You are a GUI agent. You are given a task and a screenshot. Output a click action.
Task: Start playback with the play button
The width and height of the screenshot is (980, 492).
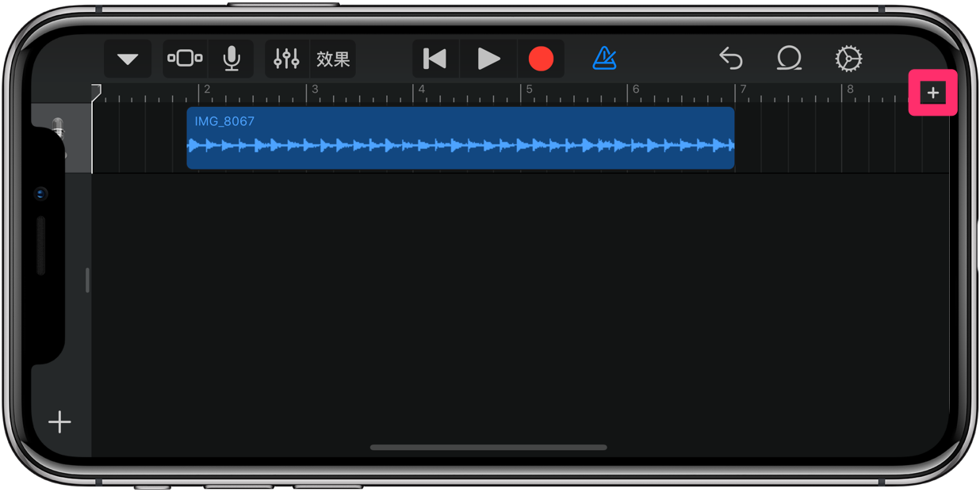pos(488,59)
